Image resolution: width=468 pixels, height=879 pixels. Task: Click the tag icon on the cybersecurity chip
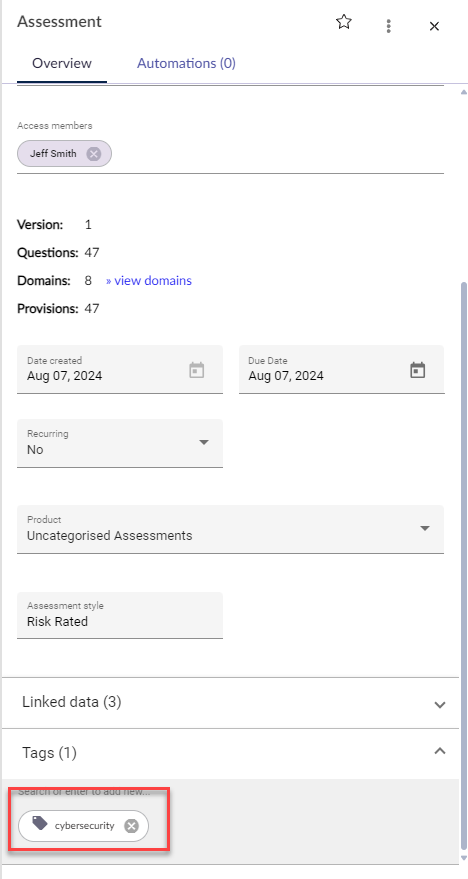(x=40, y=824)
